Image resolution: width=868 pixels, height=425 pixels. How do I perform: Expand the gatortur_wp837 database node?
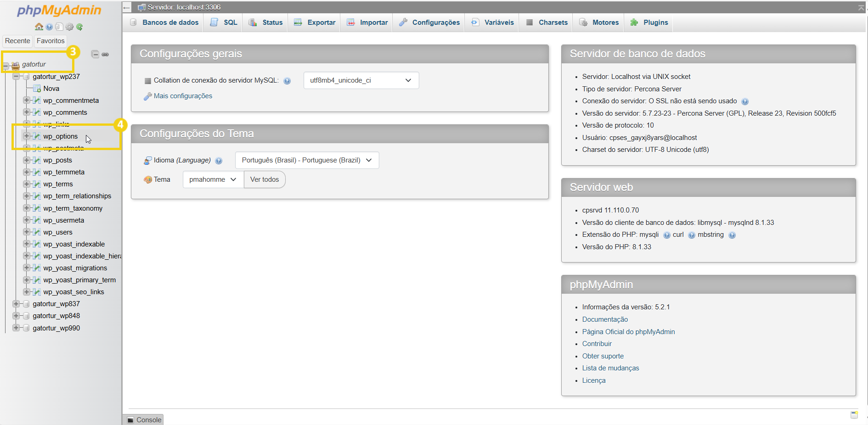tap(16, 304)
